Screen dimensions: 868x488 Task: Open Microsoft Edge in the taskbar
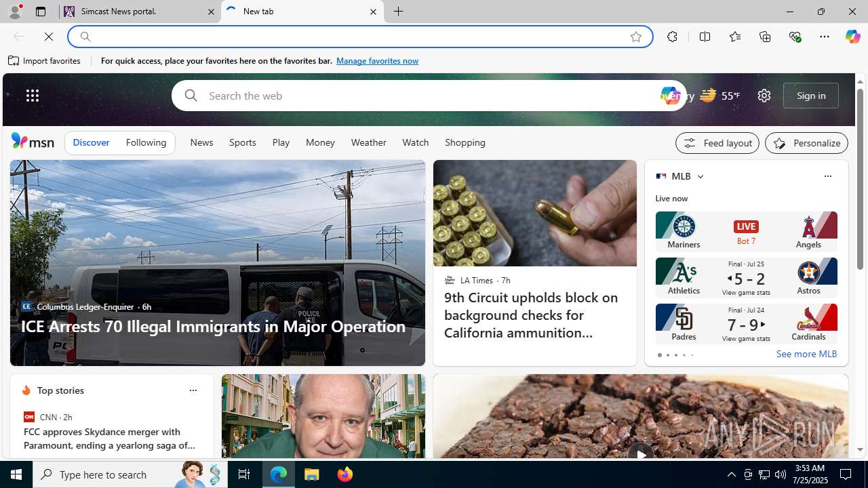point(279,474)
